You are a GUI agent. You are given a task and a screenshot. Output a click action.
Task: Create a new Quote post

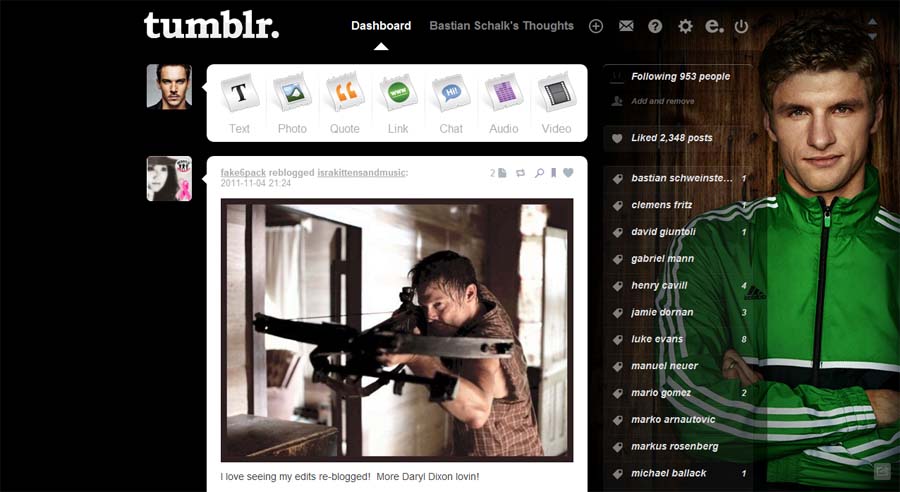click(x=345, y=103)
